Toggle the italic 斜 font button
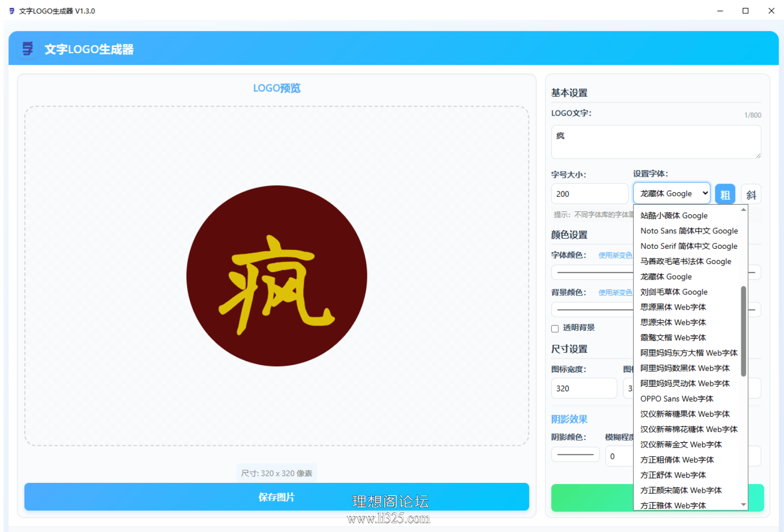Image resolution: width=784 pixels, height=532 pixels. (751, 194)
